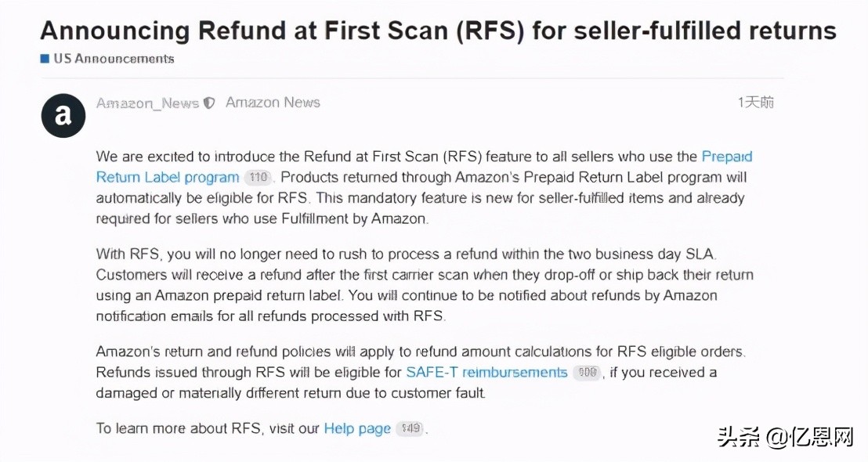
Task: Click the 'Amazon News' display name
Action: pos(273,103)
